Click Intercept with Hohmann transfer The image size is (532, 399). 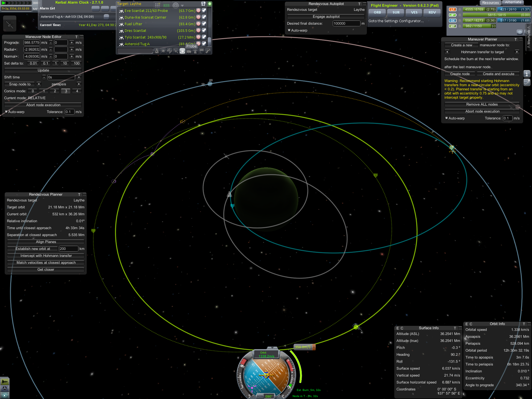[46, 256]
